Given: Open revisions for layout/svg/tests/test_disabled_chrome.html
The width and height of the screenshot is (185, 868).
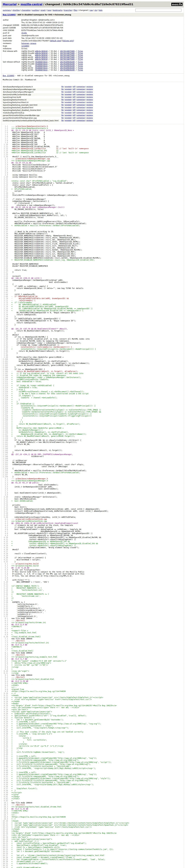Looking at the screenshot, I should pyautogui.click(x=89, y=110).
